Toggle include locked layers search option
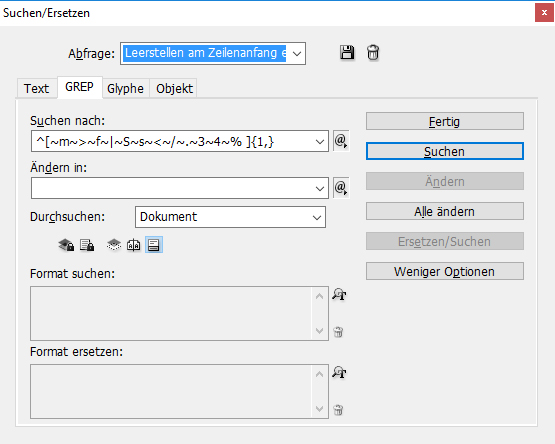 coord(66,245)
